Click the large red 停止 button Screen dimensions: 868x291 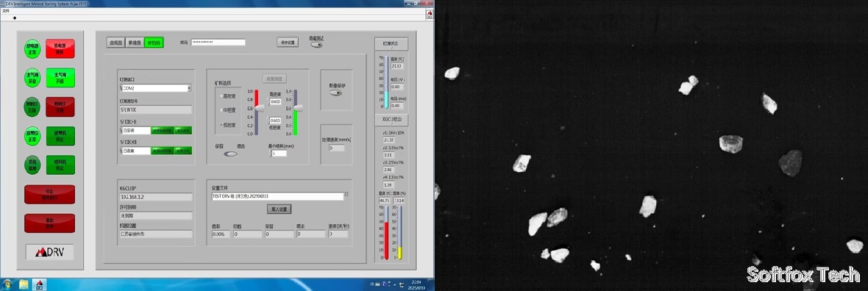pos(49,194)
